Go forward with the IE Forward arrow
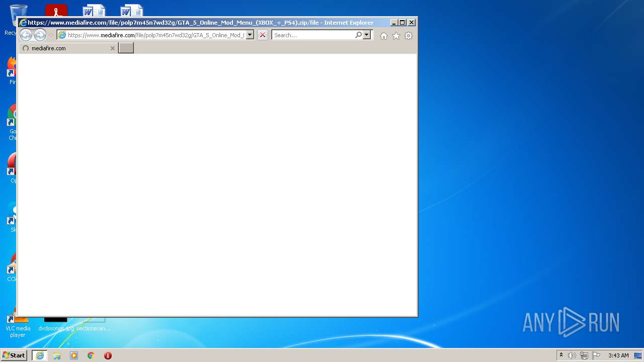 click(x=40, y=35)
